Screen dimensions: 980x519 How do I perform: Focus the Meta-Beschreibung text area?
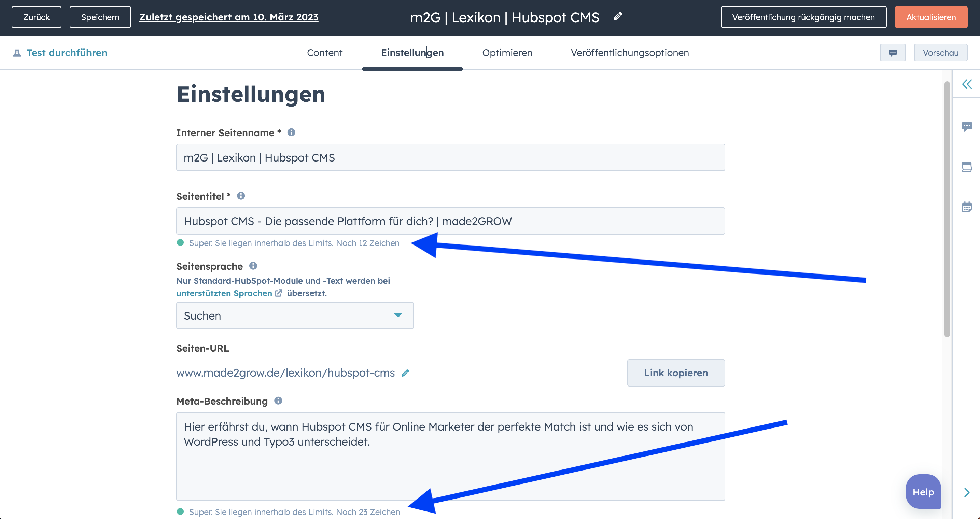coord(450,456)
